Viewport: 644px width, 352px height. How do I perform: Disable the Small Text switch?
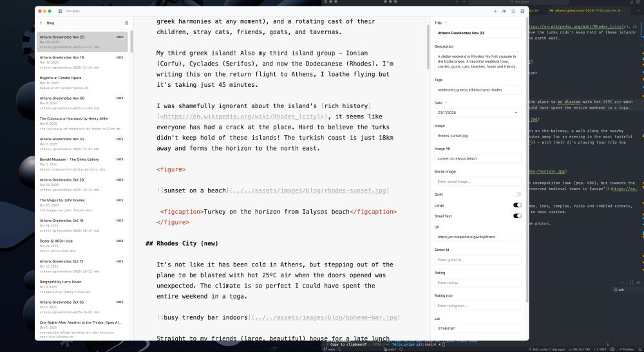coord(517,216)
